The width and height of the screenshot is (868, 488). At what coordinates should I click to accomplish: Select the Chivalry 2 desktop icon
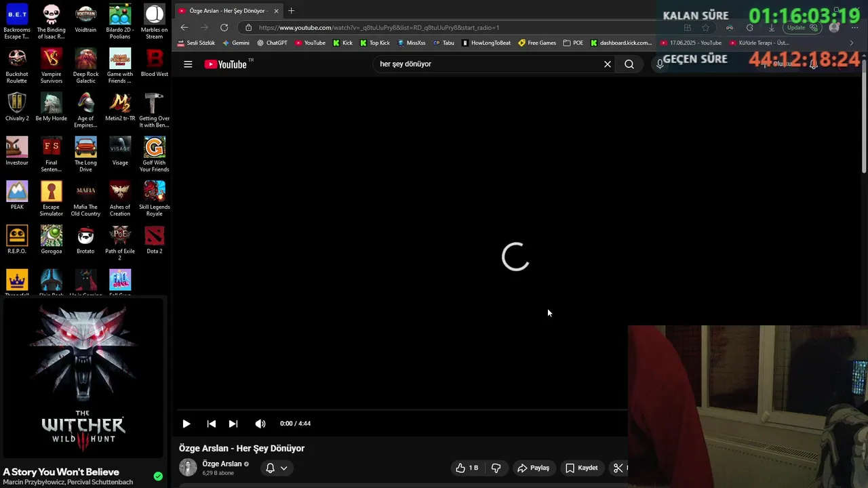(17, 107)
